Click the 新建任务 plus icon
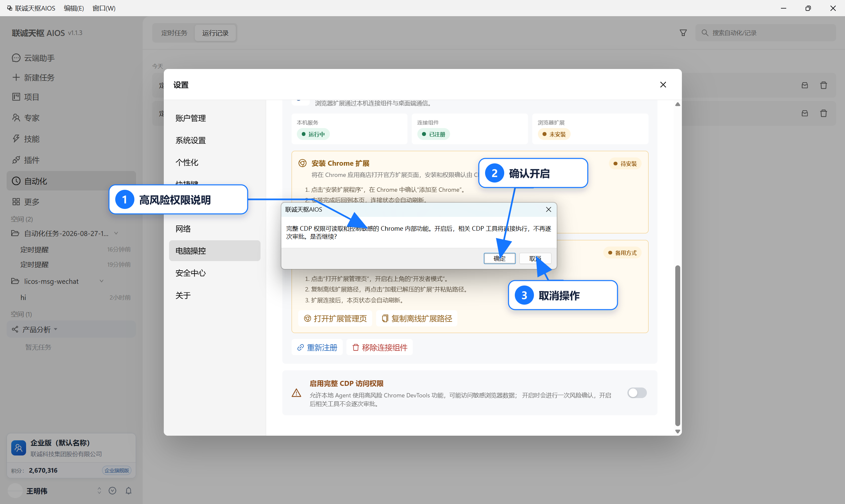Image resolution: width=845 pixels, height=504 pixels. [x=16, y=77]
